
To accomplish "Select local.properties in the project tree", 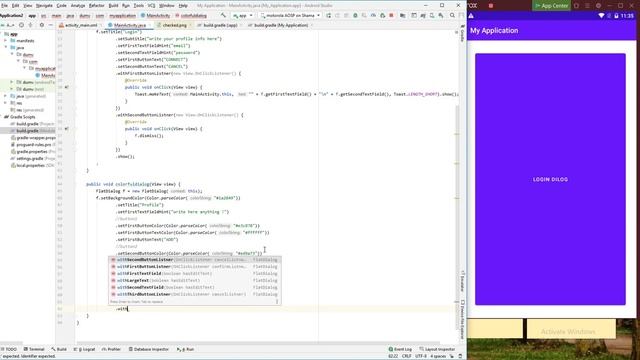I will pyautogui.click(x=32, y=166).
